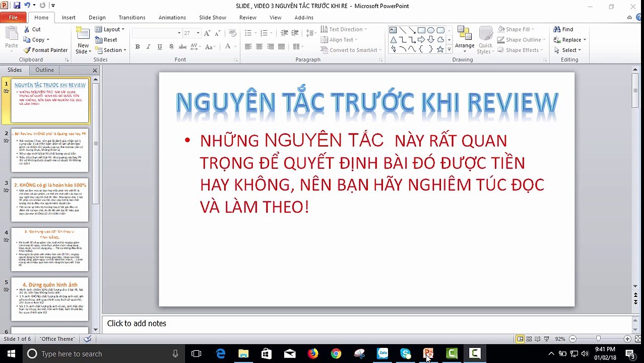Zoom in using the plus button
Viewport: 644px width, 363px height.
pyautogui.click(x=627, y=339)
